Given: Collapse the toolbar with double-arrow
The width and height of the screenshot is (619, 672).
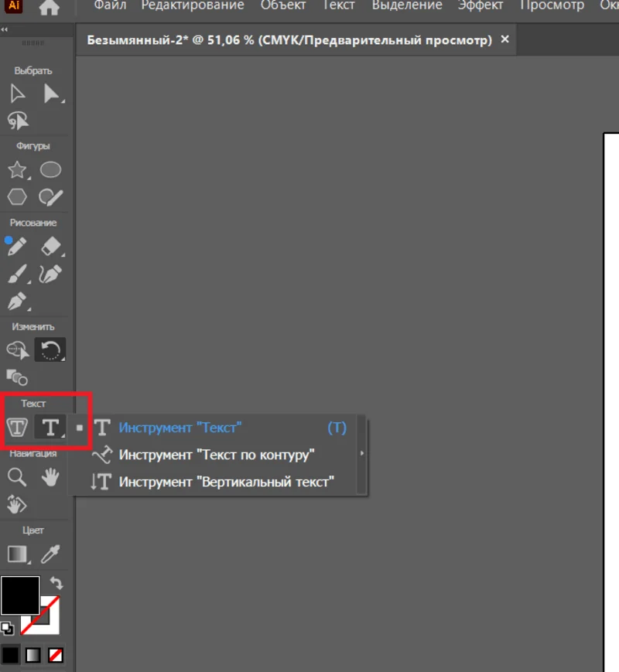Looking at the screenshot, I should (x=5, y=29).
